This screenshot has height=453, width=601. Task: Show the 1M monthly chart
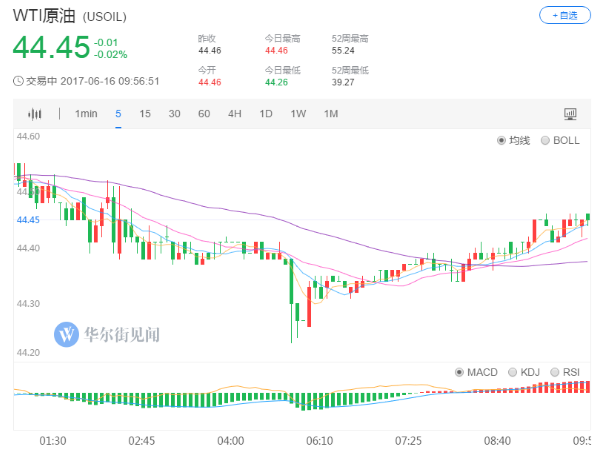click(x=331, y=114)
